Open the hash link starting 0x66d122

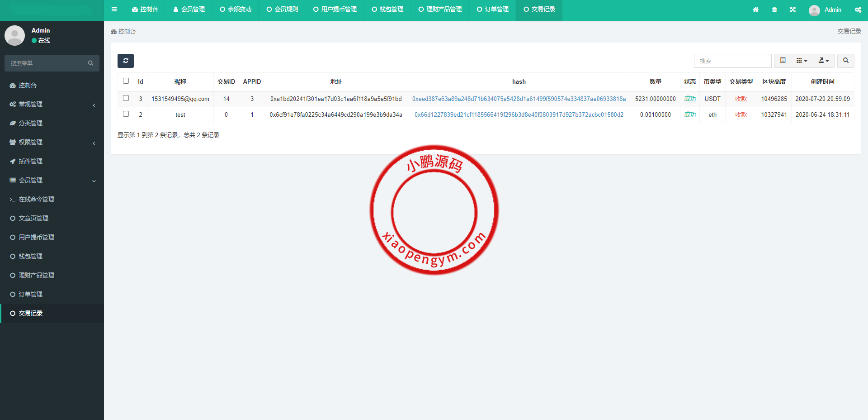tap(519, 115)
